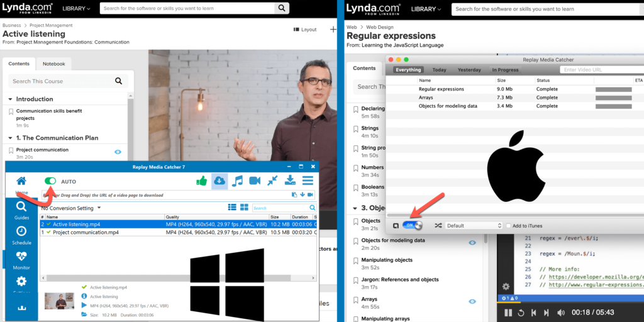The width and height of the screenshot is (644, 322).
Task: Click eye icon beside Arrays lesson
Action: click(472, 301)
